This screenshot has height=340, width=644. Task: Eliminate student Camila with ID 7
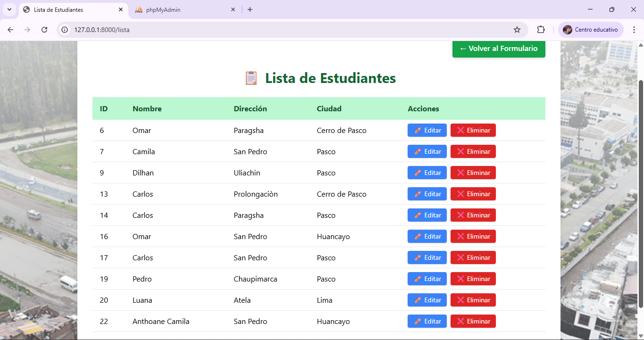(x=473, y=151)
